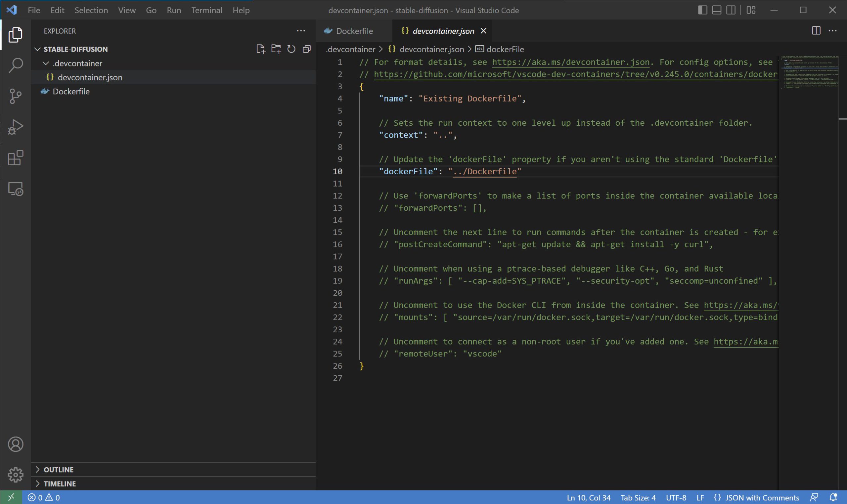Expand the TIMELINE section
The image size is (847, 504).
coord(60,483)
